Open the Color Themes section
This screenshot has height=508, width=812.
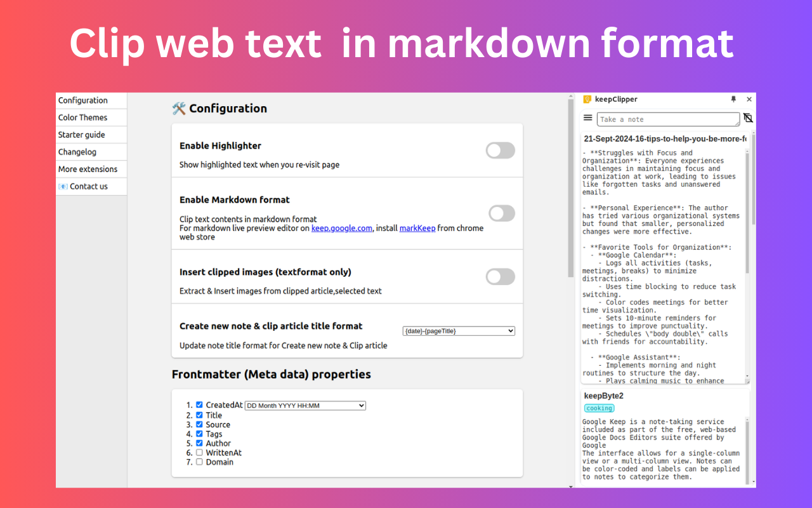pyautogui.click(x=82, y=117)
